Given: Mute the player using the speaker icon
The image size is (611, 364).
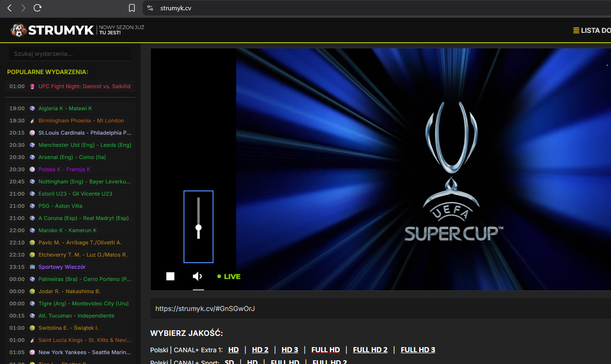Looking at the screenshot, I should pos(198,276).
